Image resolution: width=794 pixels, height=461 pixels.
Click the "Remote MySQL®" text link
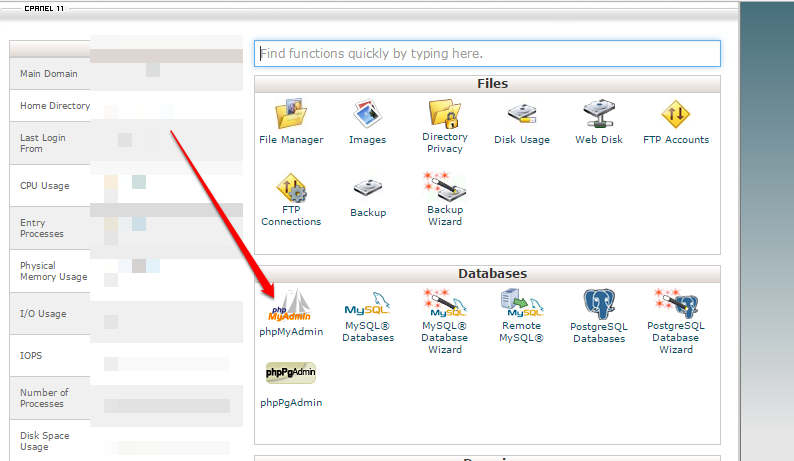point(522,332)
